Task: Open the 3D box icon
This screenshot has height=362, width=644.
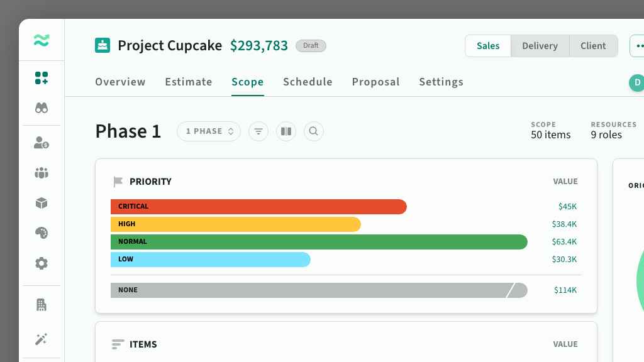Action: coord(42,203)
